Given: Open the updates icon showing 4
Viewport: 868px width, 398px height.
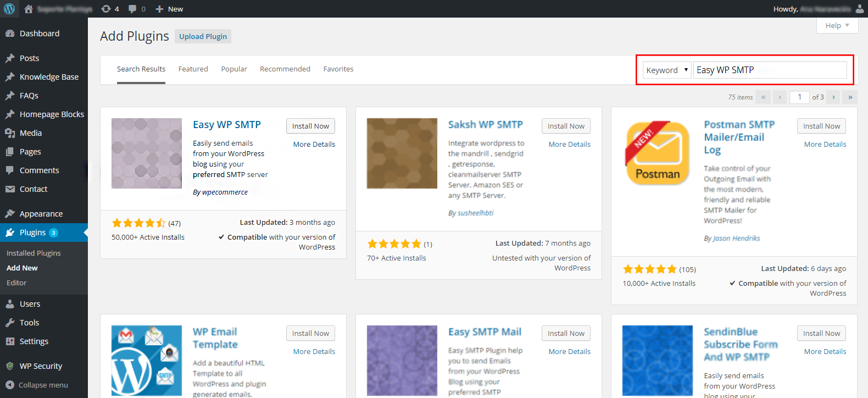Looking at the screenshot, I should 106,9.
